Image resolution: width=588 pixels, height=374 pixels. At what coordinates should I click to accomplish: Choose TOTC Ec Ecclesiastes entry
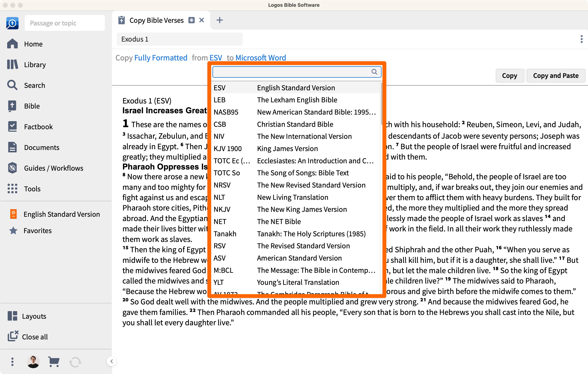coord(296,161)
